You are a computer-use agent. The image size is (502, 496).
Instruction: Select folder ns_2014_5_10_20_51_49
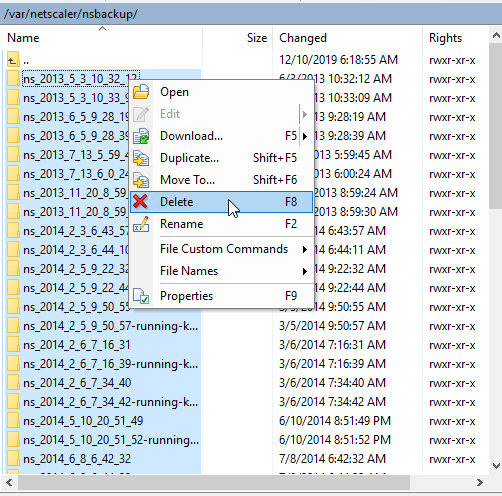pos(83,421)
